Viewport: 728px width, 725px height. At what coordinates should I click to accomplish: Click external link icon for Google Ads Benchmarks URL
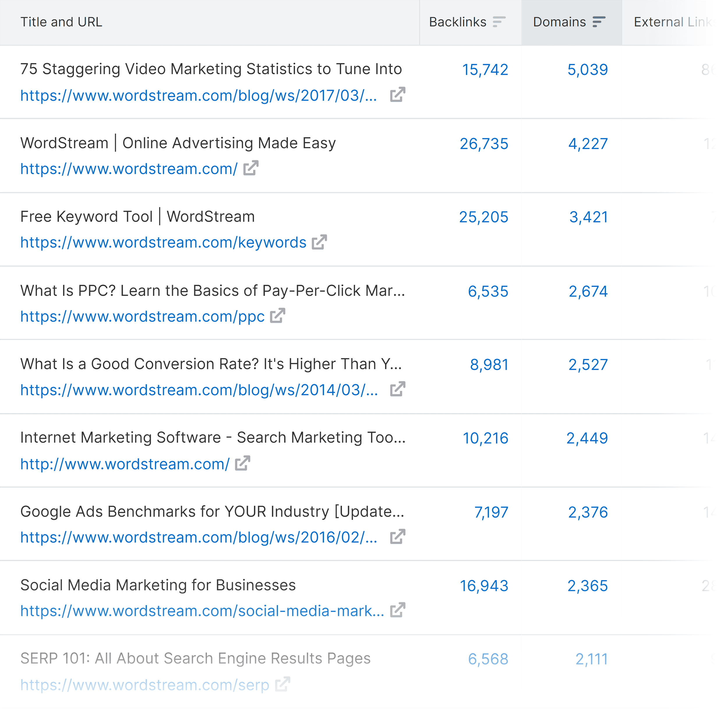pyautogui.click(x=397, y=537)
